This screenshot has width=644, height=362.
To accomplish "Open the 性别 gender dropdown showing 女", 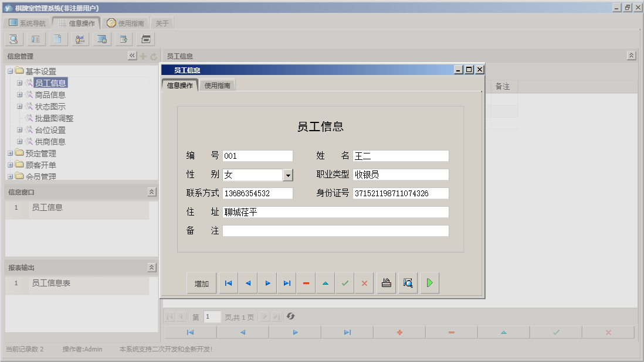I will pyautogui.click(x=287, y=175).
